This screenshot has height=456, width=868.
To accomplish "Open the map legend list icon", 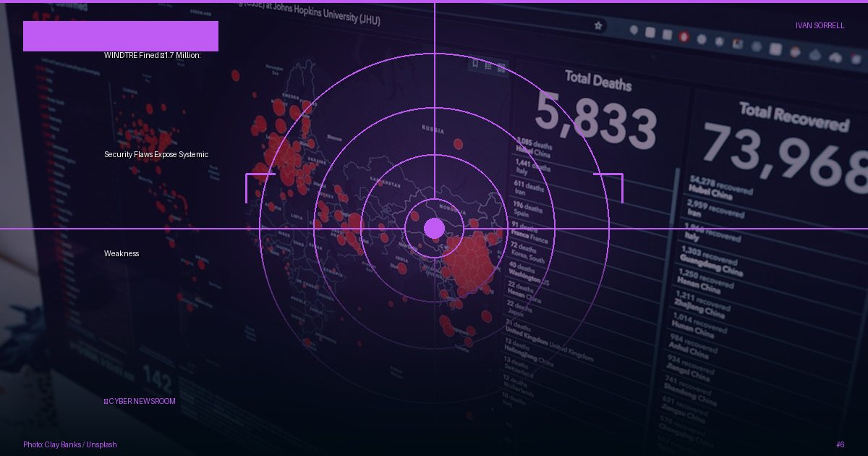I will 488,65.
